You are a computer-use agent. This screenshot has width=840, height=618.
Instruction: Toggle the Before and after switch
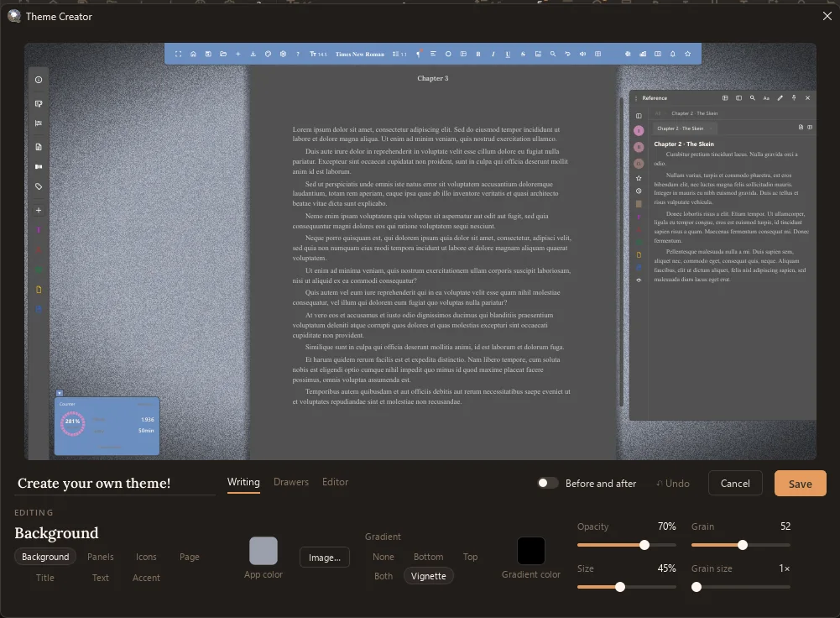click(547, 483)
